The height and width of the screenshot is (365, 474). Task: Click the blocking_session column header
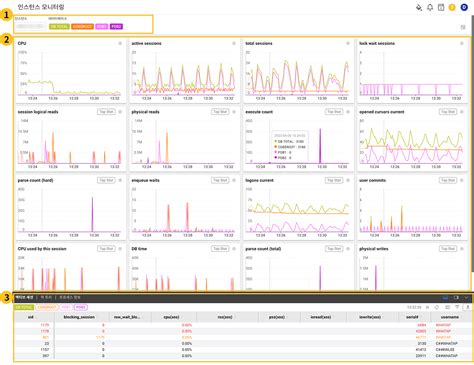point(79,317)
